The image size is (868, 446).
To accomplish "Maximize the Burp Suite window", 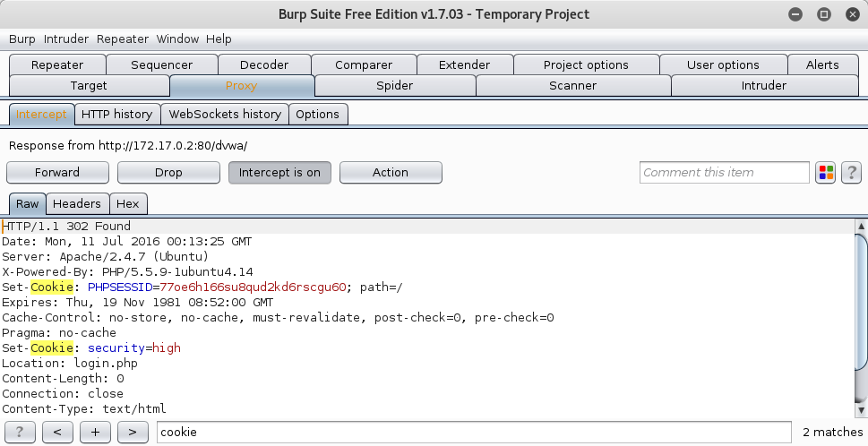I will 824,14.
